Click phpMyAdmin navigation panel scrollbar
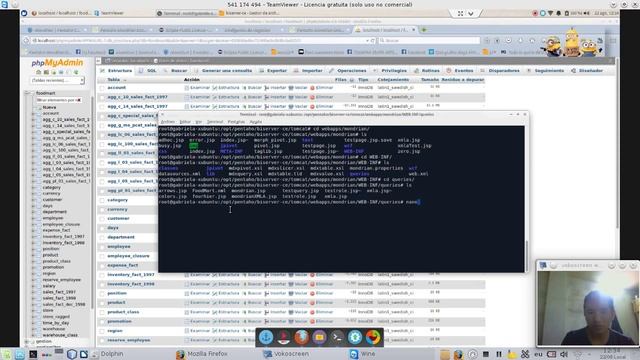Viewport: 640px width, 360px height. 92,204
